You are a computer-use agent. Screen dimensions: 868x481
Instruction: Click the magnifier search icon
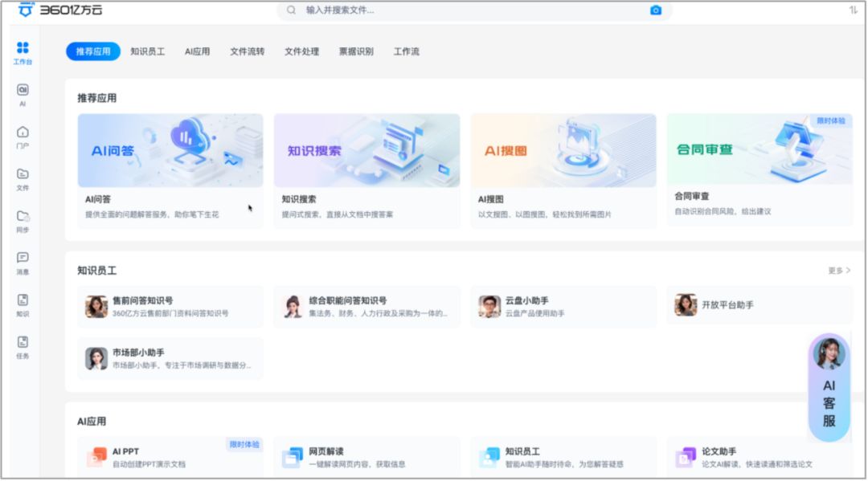click(x=291, y=10)
